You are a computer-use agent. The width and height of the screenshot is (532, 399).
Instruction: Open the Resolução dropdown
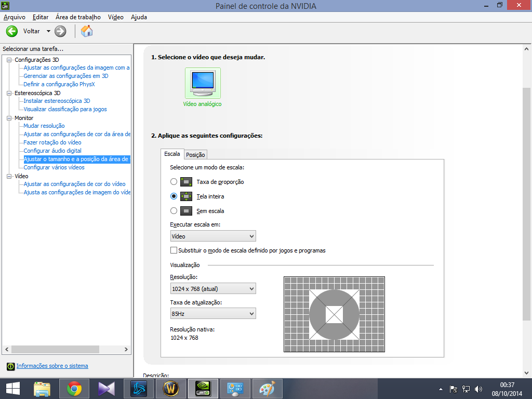[x=213, y=289]
